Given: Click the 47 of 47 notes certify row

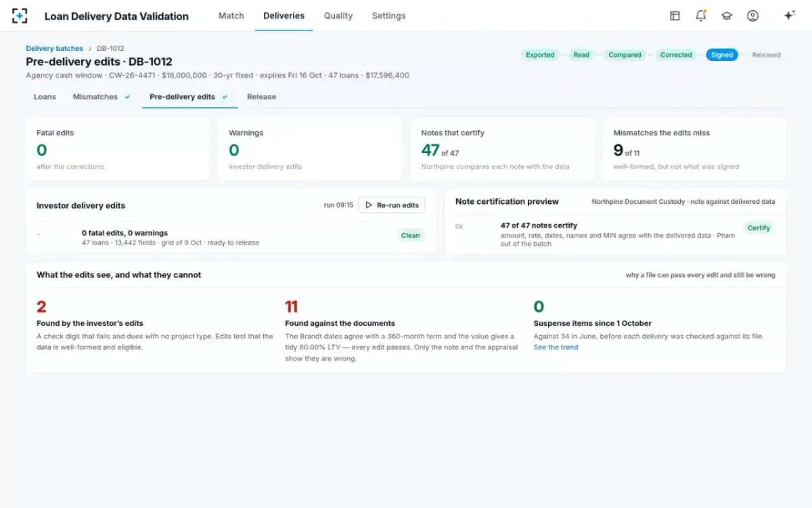Looking at the screenshot, I should point(615,234).
